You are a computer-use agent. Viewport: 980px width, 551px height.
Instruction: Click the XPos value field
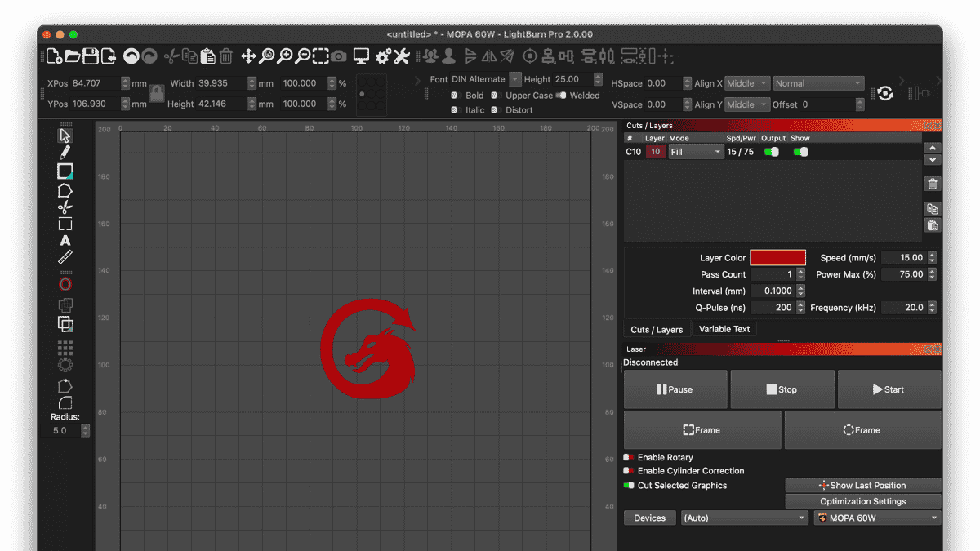[x=96, y=83]
